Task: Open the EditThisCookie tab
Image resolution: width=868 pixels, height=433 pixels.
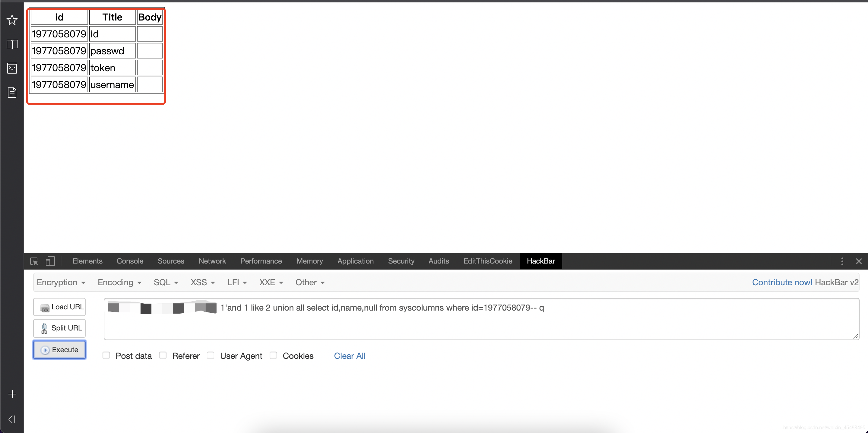Action: pyautogui.click(x=488, y=261)
